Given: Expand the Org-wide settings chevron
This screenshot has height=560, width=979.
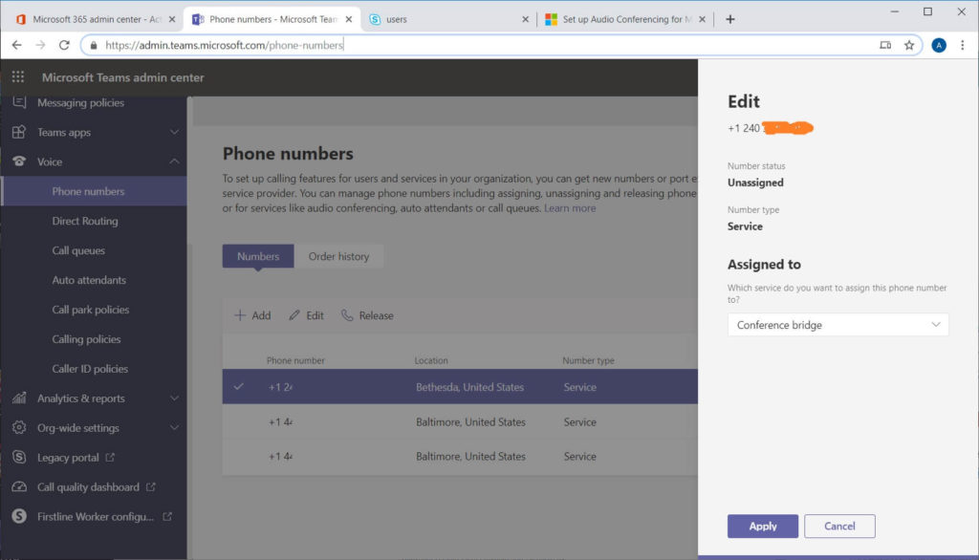Looking at the screenshot, I should click(174, 428).
